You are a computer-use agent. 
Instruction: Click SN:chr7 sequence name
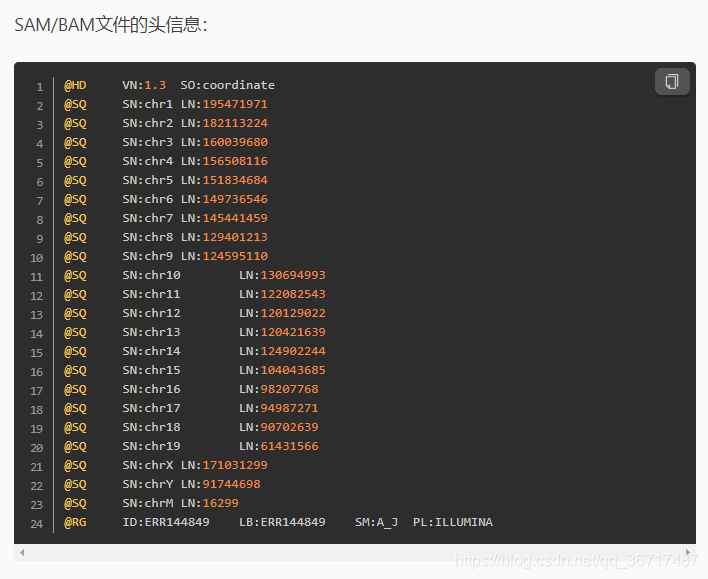(148, 218)
